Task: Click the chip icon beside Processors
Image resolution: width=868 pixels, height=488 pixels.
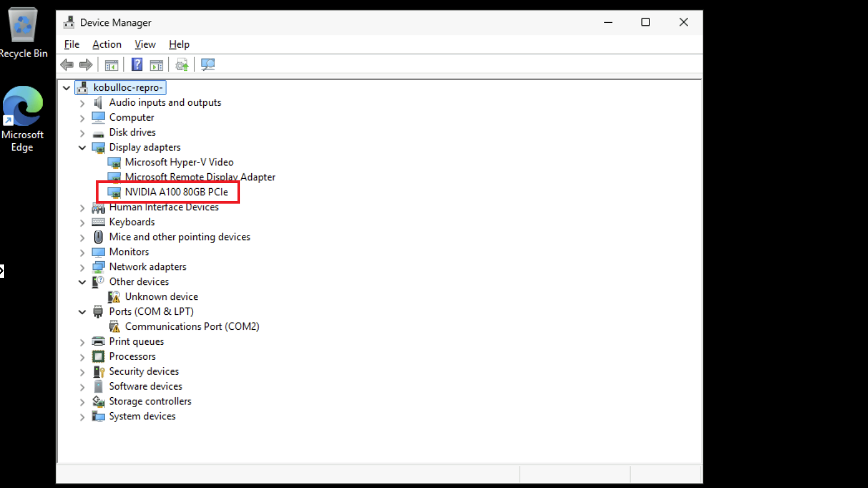Action: pyautogui.click(x=98, y=356)
